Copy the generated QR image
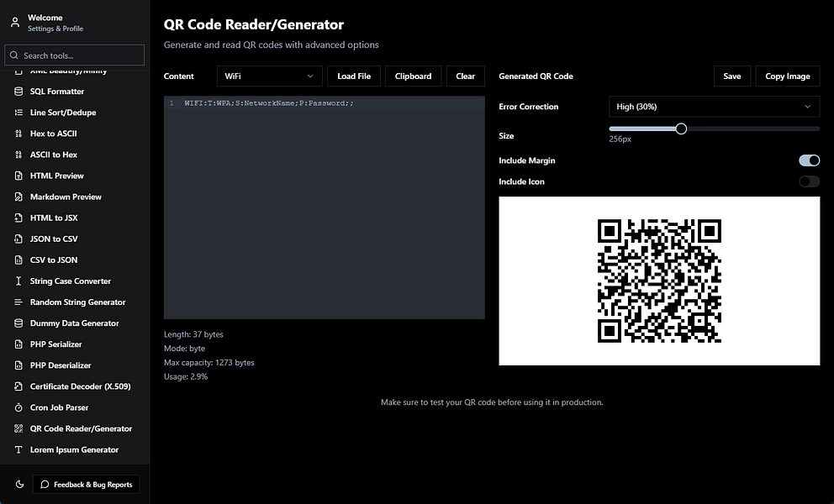 787,76
